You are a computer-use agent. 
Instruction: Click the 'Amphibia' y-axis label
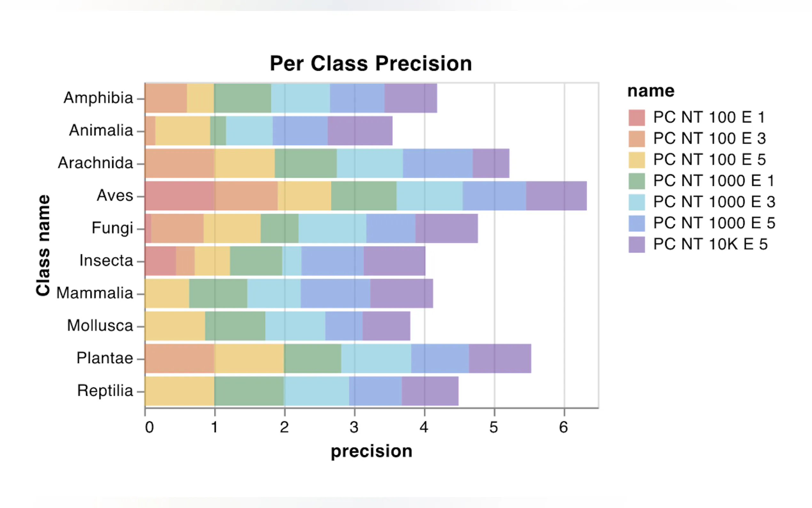pyautogui.click(x=98, y=98)
